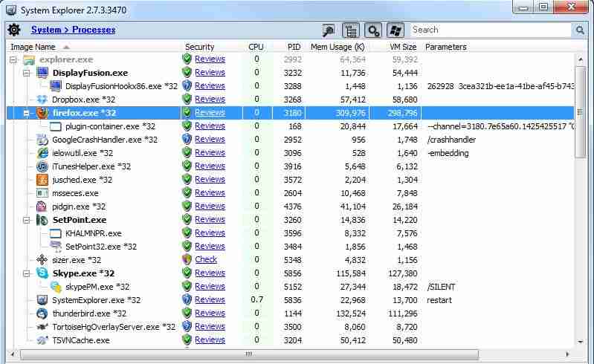The width and height of the screenshot is (594, 364).
Task: Collapse the Skype.exe tree node
Action: 27,273
